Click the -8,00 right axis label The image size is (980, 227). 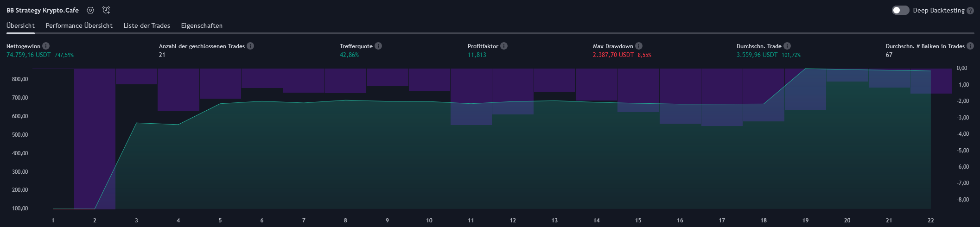(x=963, y=200)
